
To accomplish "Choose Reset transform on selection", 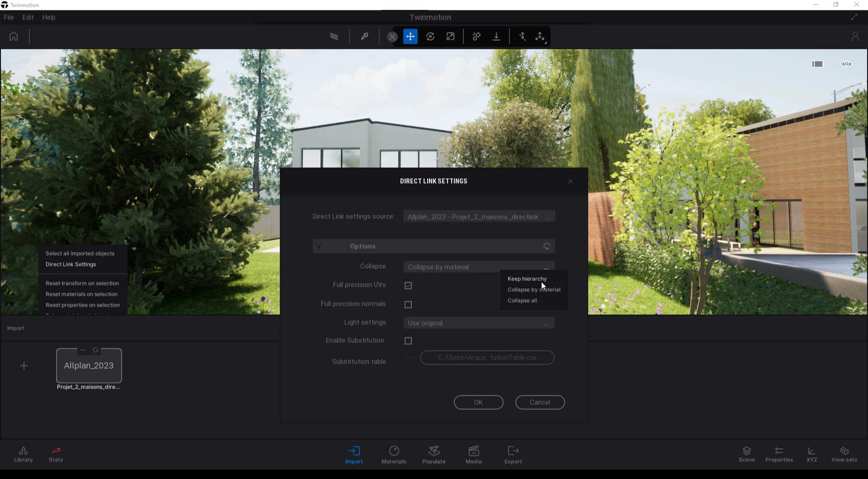I will coord(82,283).
